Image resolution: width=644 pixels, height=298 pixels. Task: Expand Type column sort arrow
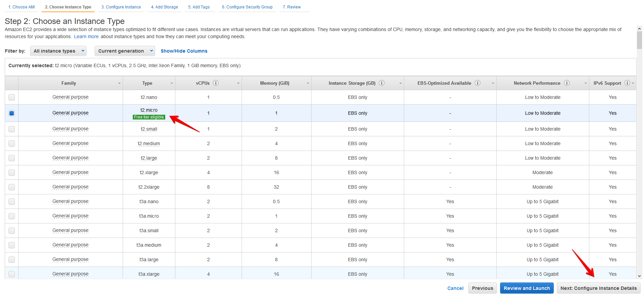coord(172,83)
